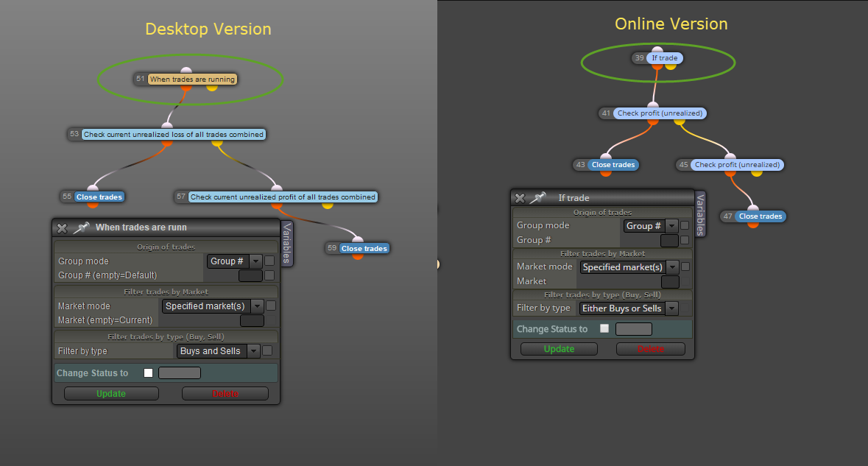This screenshot has width=868, height=466.
Task: Click input connector atop block 53
Action: pos(166,126)
